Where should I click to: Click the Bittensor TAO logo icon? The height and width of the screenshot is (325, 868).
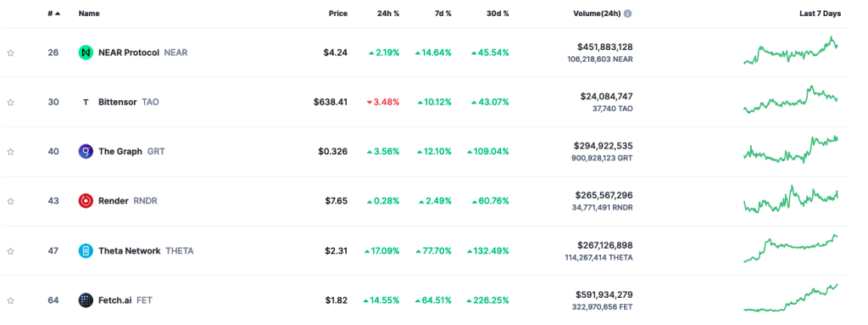(86, 102)
